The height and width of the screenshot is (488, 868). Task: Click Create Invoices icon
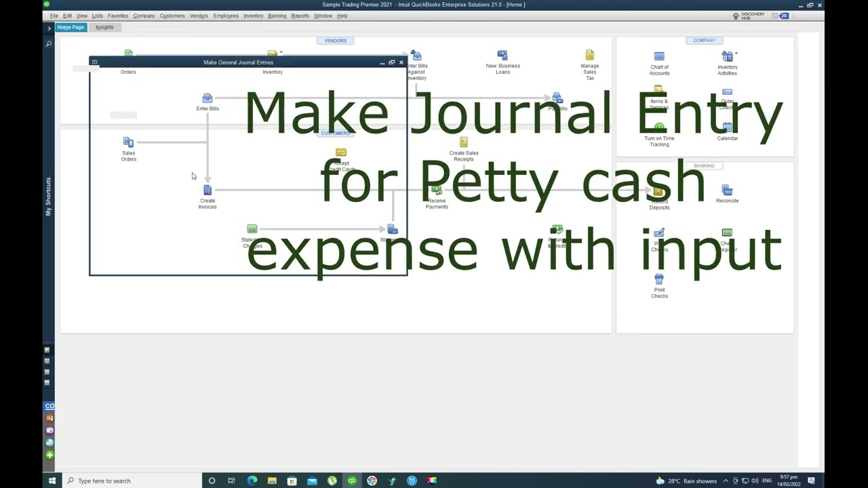click(208, 191)
